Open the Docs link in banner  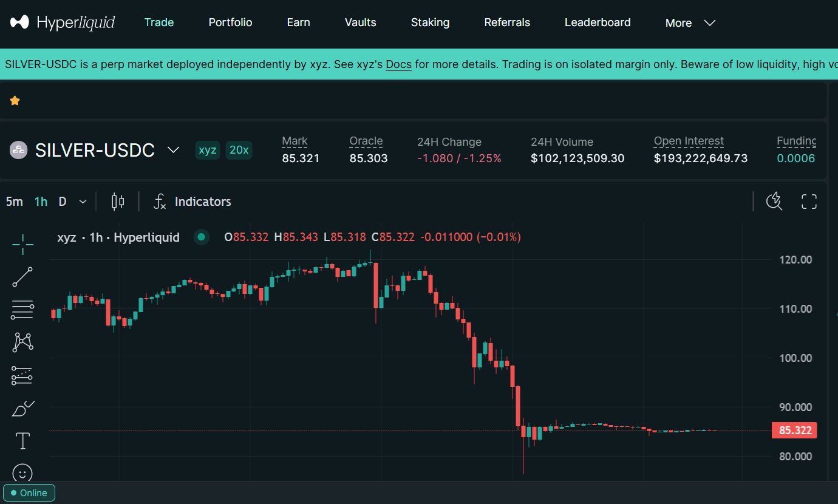pos(398,64)
